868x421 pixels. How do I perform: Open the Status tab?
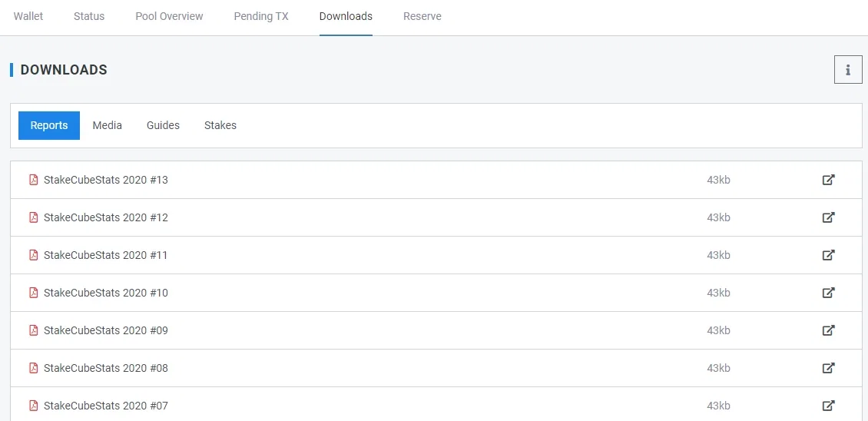pyautogui.click(x=89, y=16)
